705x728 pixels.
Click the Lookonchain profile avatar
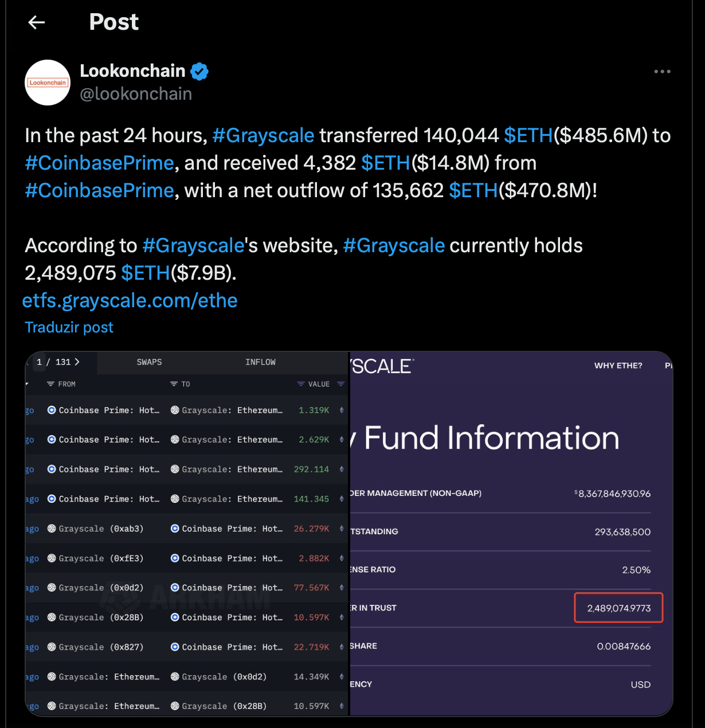tap(48, 83)
